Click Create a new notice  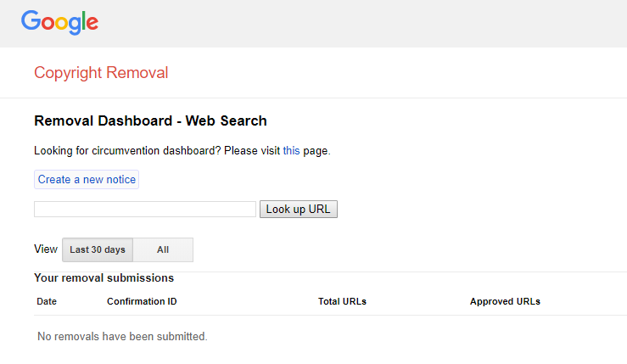(87, 180)
